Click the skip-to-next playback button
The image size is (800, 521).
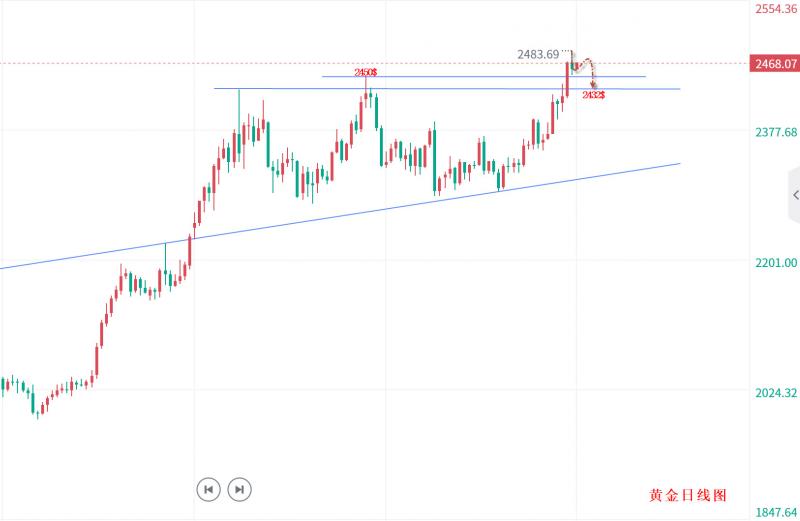(239, 489)
